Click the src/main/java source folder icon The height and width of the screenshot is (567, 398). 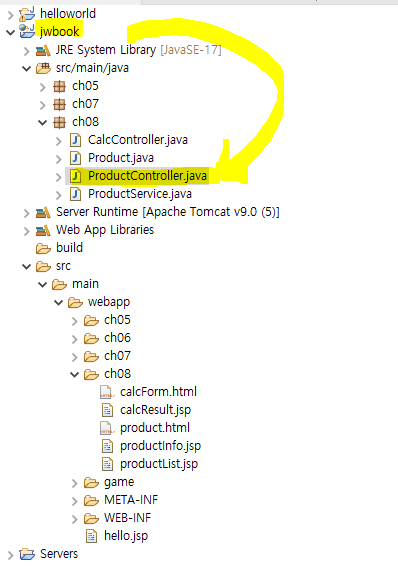click(43, 68)
